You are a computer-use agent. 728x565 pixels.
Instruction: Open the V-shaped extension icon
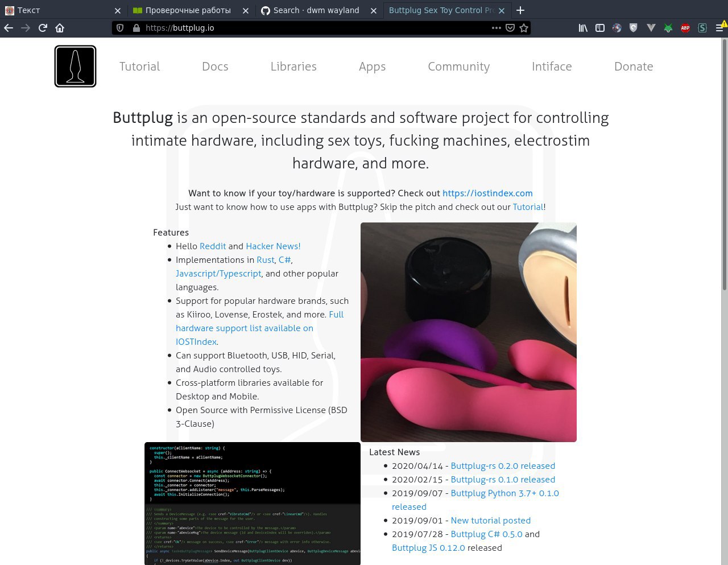coord(651,28)
